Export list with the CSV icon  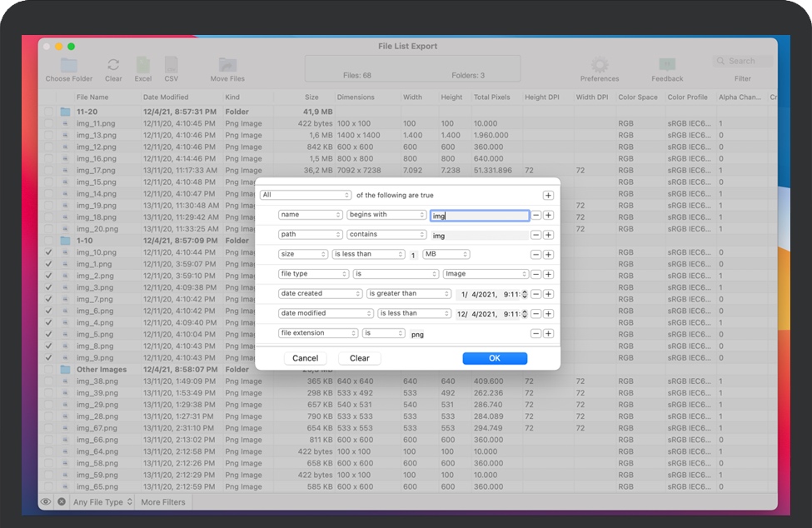(171, 66)
